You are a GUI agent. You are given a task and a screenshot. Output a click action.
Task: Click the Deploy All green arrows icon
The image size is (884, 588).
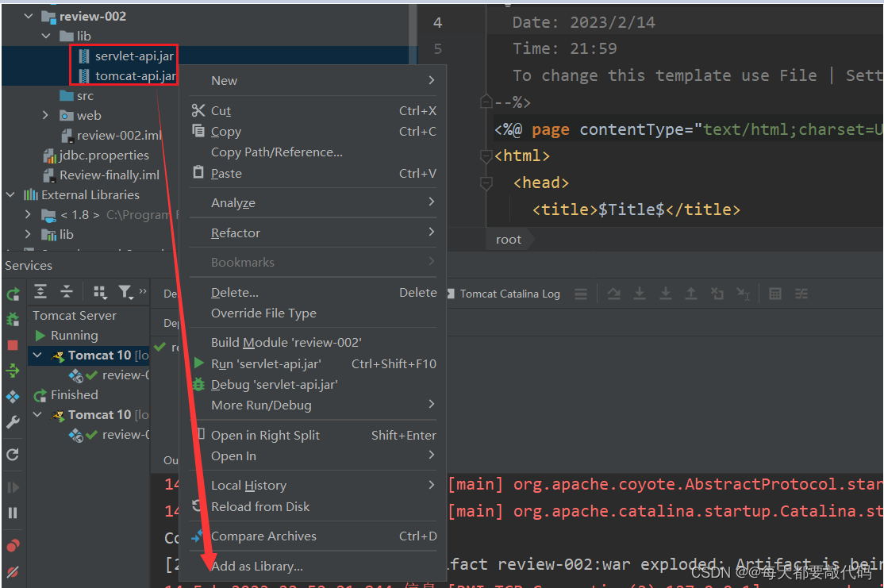pyautogui.click(x=13, y=371)
